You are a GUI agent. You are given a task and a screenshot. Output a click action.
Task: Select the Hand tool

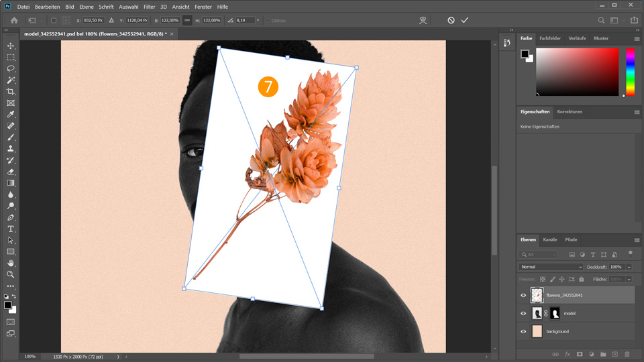tap(11, 263)
